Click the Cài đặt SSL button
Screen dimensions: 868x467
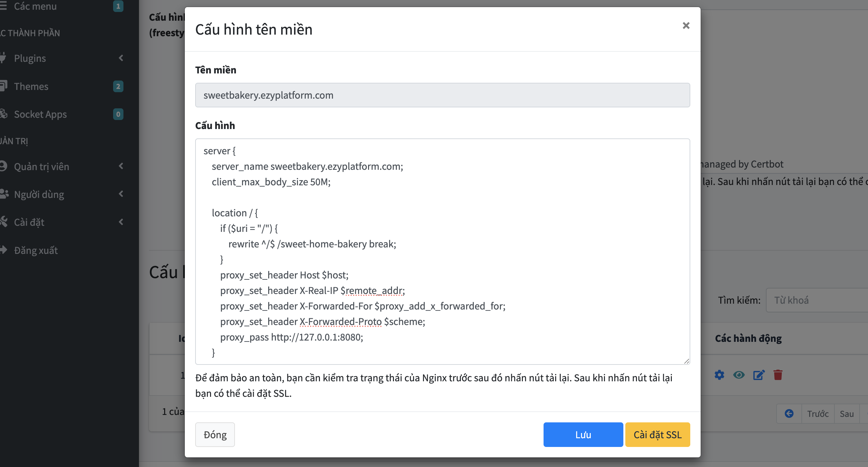click(657, 435)
